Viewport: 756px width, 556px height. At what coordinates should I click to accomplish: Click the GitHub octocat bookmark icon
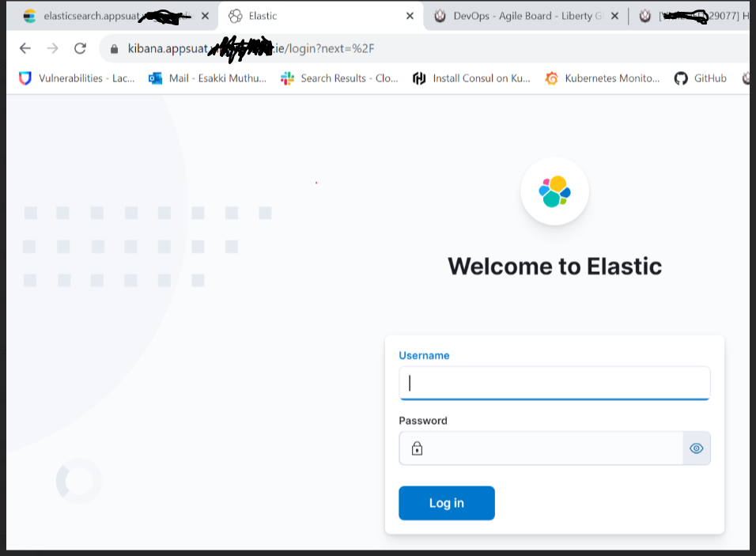point(681,78)
